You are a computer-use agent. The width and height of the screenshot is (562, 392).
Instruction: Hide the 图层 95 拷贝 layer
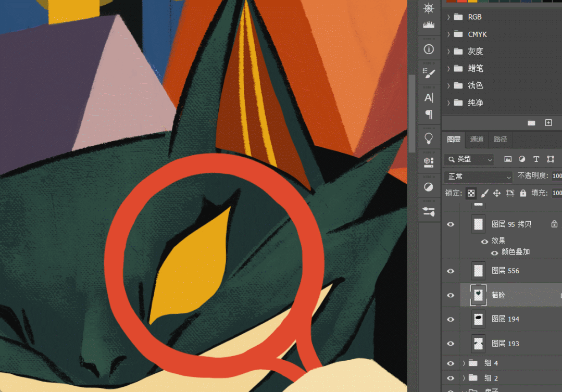pyautogui.click(x=451, y=224)
